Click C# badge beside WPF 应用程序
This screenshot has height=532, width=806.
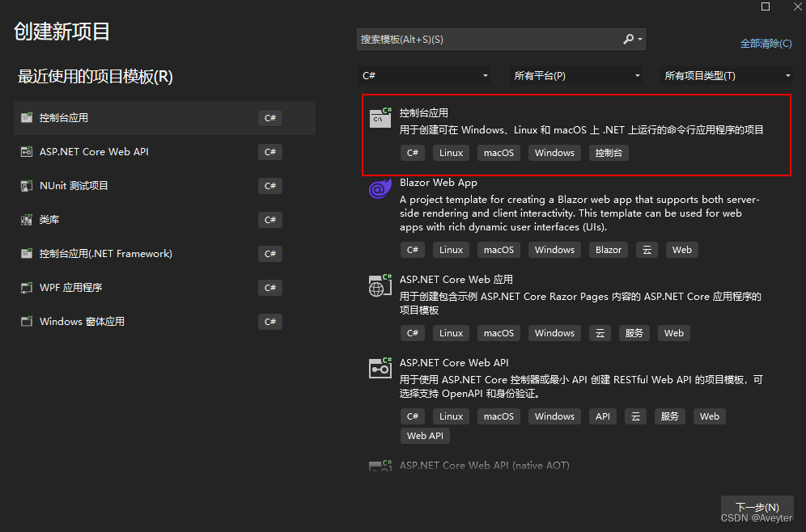pyautogui.click(x=269, y=288)
